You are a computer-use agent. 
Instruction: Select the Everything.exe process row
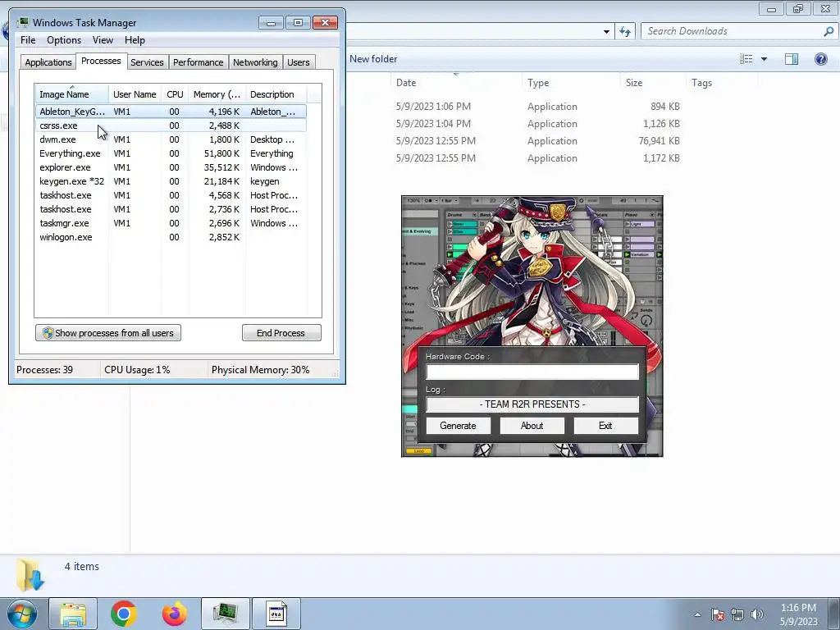[171, 153]
